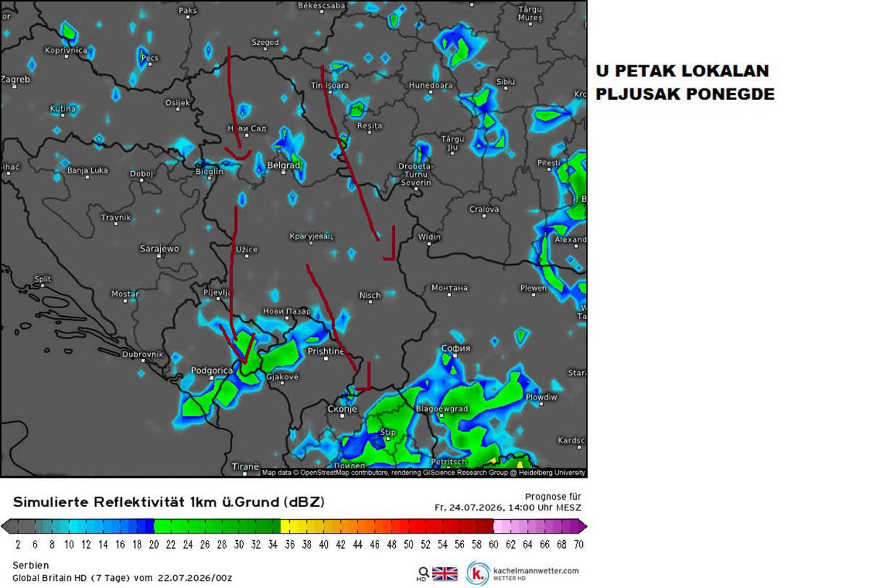
Task: Click the British flag icon
Action: coord(445,573)
